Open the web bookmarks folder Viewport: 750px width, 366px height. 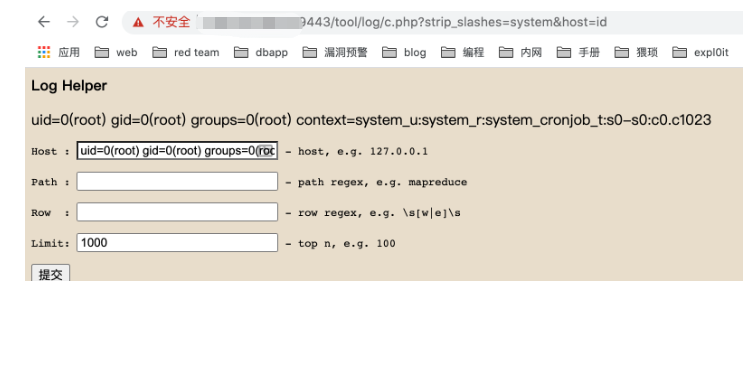(116, 52)
